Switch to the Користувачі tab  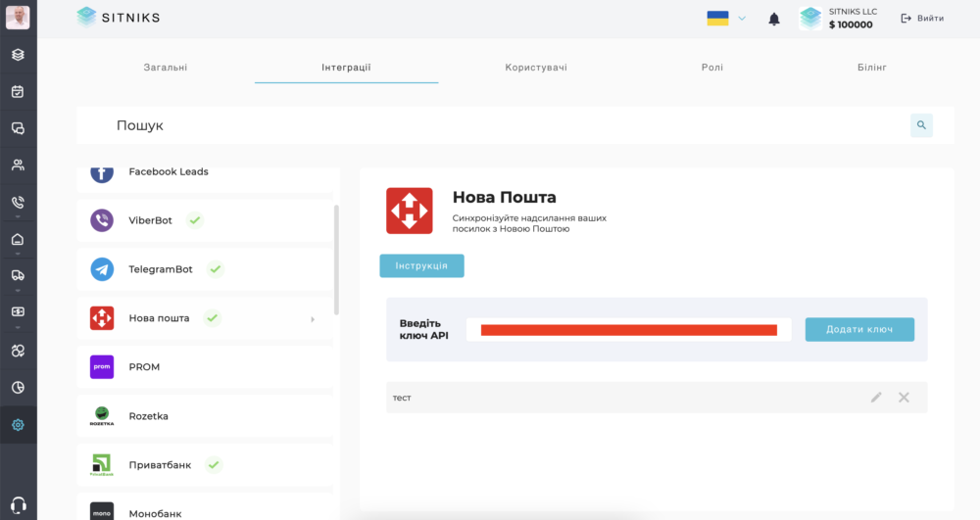click(536, 68)
